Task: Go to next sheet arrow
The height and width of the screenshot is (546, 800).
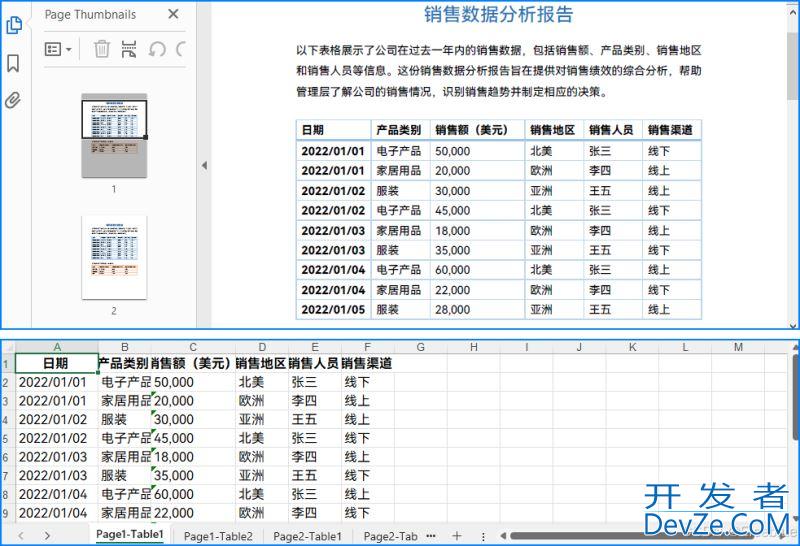Action: point(47,536)
